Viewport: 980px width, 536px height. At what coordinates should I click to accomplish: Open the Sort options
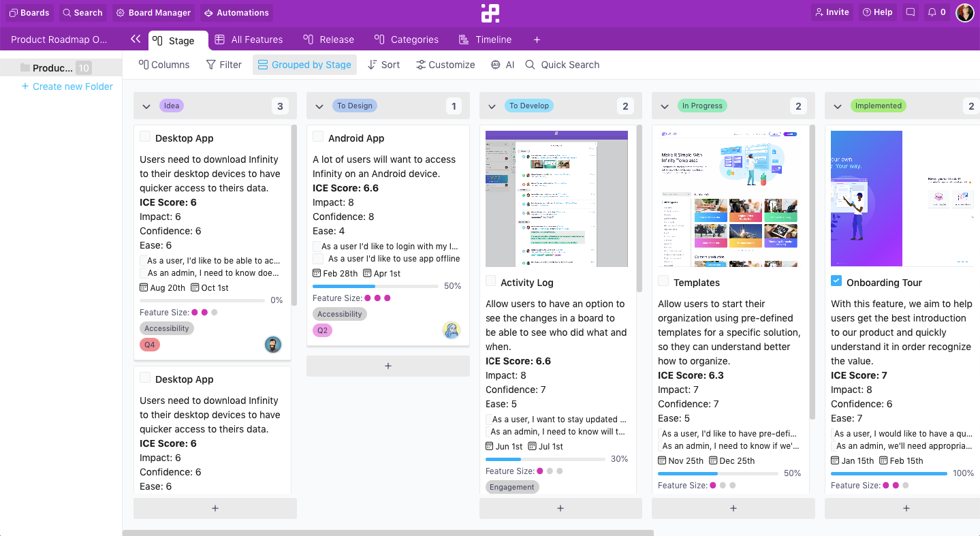tap(383, 65)
